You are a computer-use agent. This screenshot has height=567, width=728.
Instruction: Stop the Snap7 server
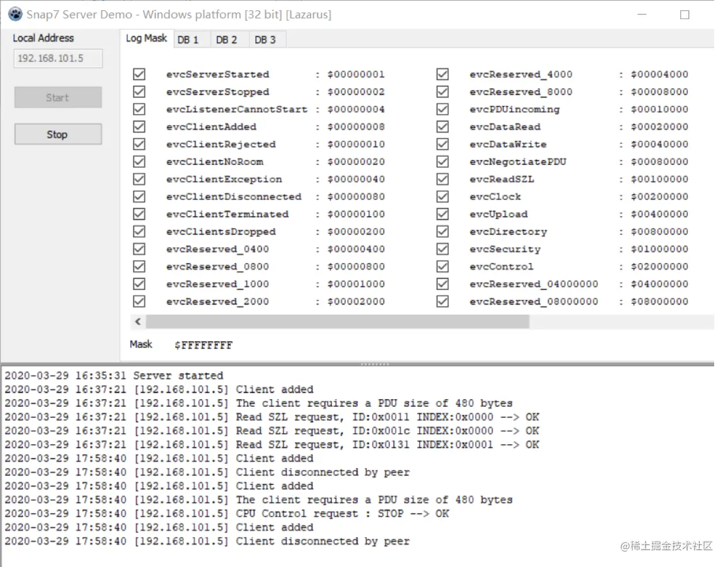tap(58, 134)
